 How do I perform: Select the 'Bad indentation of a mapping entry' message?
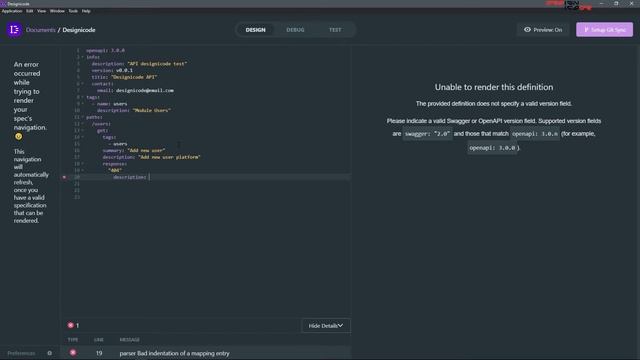(x=174, y=353)
